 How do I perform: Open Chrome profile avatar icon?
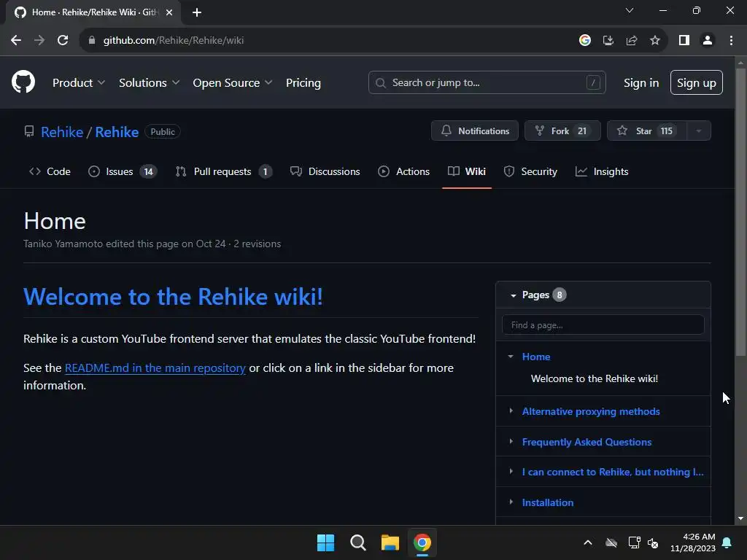pyautogui.click(x=708, y=41)
